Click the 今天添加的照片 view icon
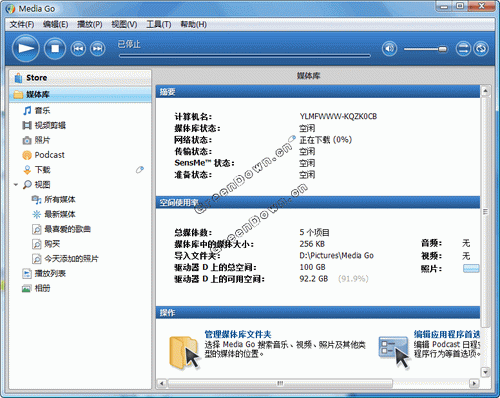The image size is (500, 398). [x=36, y=259]
